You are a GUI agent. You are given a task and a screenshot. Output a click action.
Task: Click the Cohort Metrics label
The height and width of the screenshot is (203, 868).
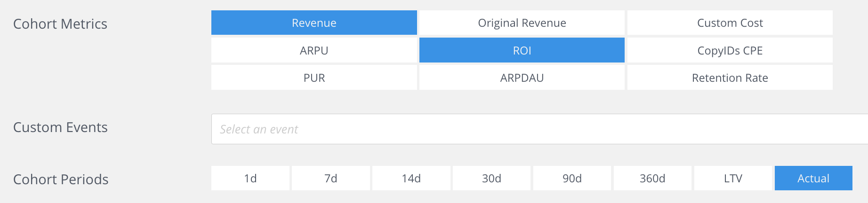click(60, 24)
